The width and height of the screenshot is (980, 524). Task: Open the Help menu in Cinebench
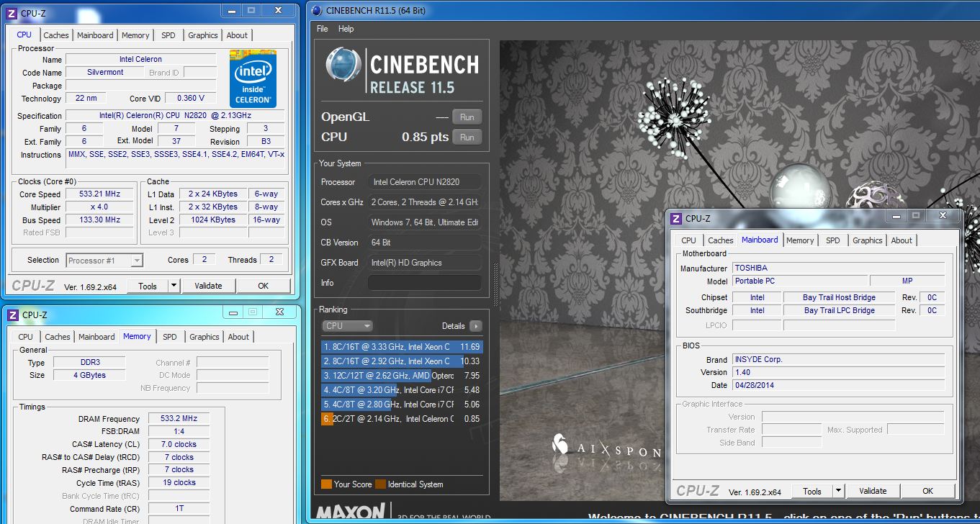pos(346,29)
